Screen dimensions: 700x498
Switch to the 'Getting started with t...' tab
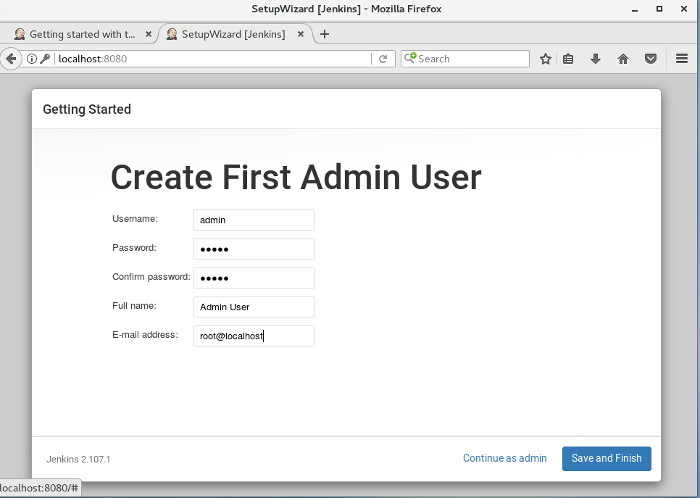(x=75, y=34)
